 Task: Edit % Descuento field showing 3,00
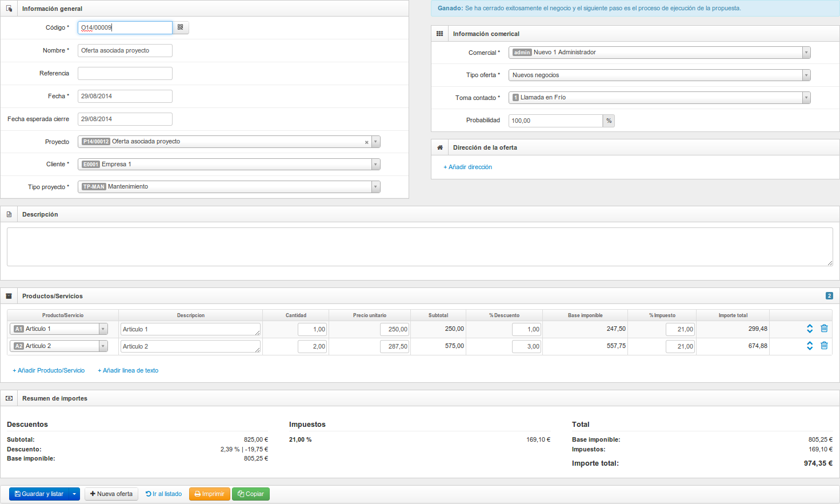coord(526,346)
